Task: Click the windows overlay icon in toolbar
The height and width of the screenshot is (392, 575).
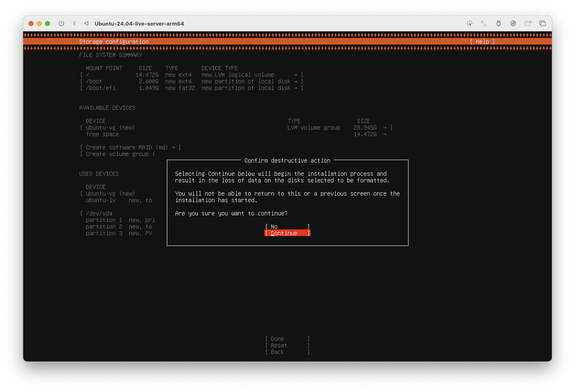Action: 543,24
